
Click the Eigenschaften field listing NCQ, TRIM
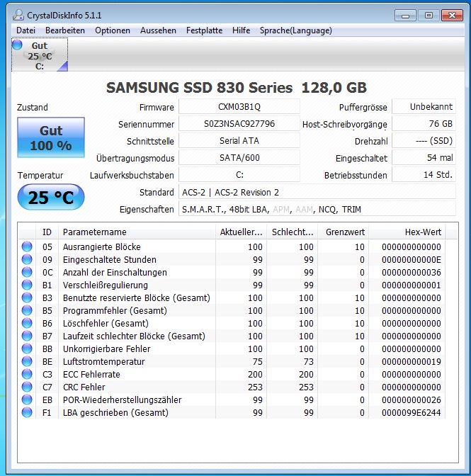tap(317, 210)
